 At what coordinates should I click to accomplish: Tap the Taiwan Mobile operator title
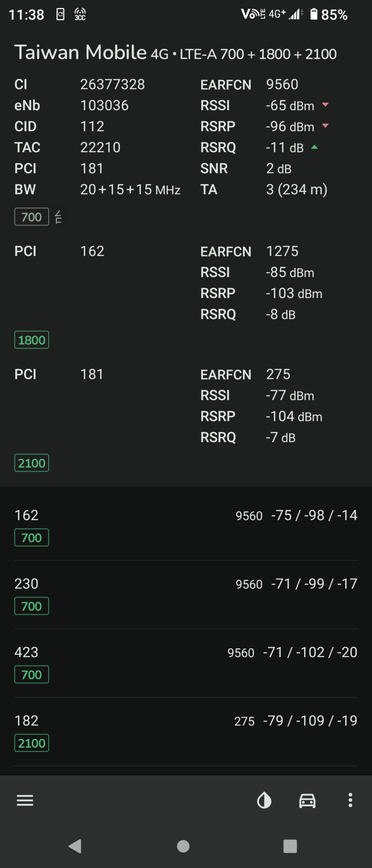[80, 52]
